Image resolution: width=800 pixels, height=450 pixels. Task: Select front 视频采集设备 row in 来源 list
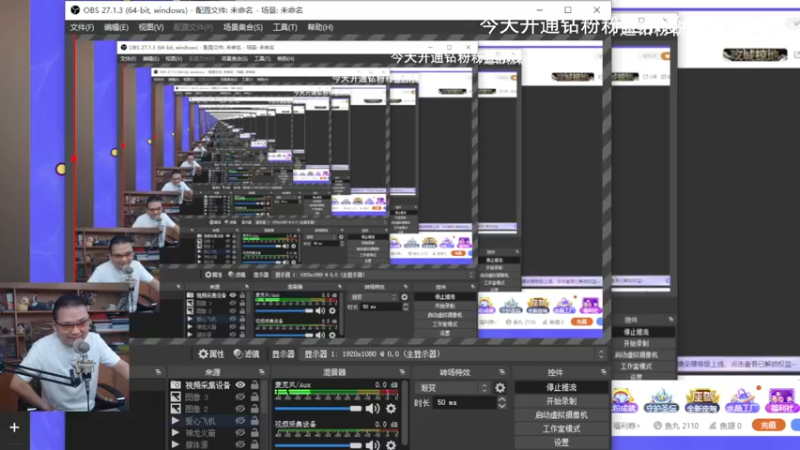click(214, 385)
